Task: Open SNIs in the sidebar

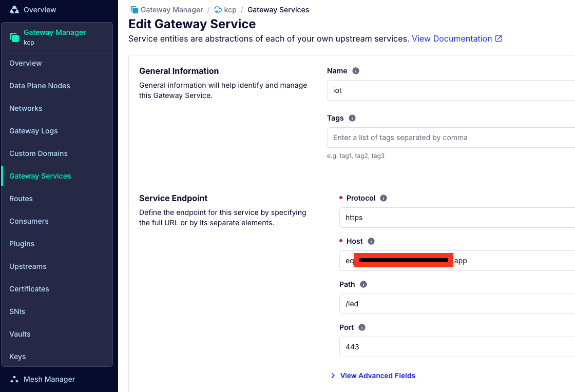Action: click(x=17, y=312)
